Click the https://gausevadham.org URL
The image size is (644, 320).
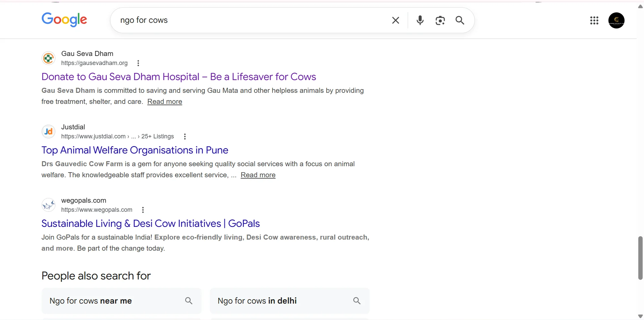tap(94, 63)
